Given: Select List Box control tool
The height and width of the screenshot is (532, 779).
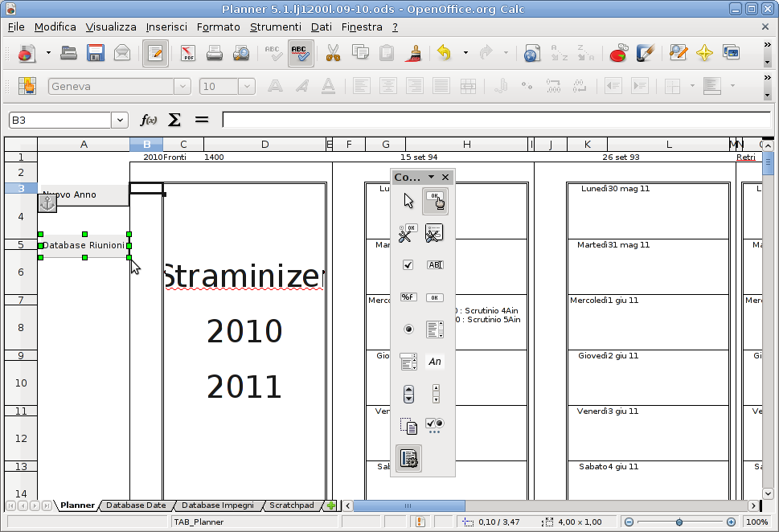Looking at the screenshot, I should 435,329.
